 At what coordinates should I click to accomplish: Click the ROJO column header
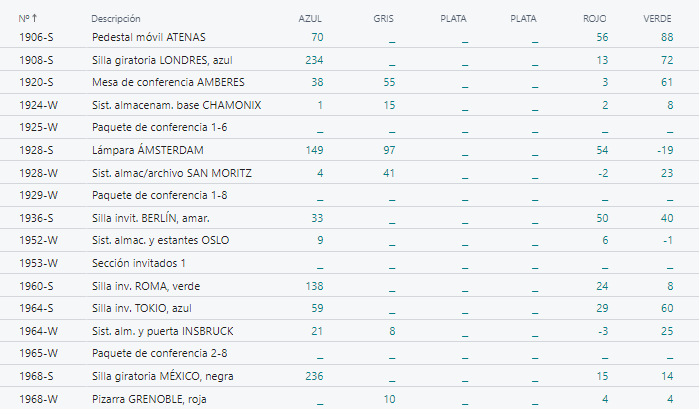594,19
